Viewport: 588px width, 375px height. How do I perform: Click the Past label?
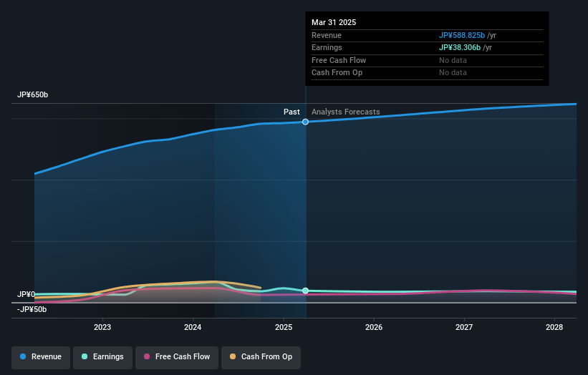[x=291, y=112]
